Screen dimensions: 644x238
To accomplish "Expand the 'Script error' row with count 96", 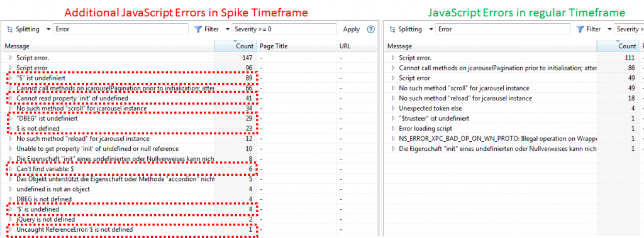I will pos(11,68).
